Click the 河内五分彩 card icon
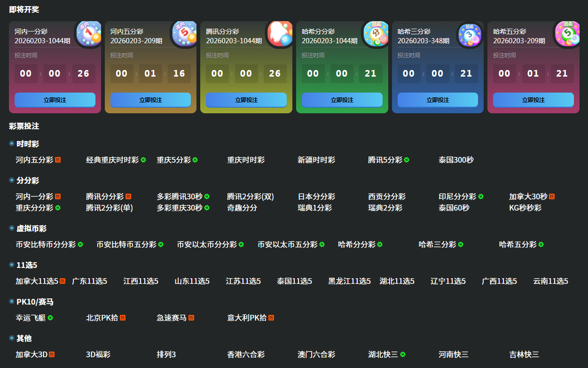Viewport: 588px width, 368px height. point(185,34)
